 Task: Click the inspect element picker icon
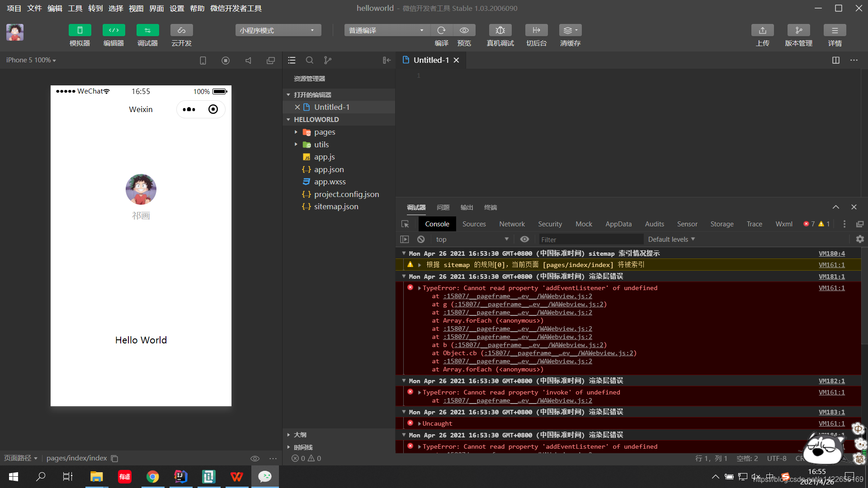click(x=405, y=224)
